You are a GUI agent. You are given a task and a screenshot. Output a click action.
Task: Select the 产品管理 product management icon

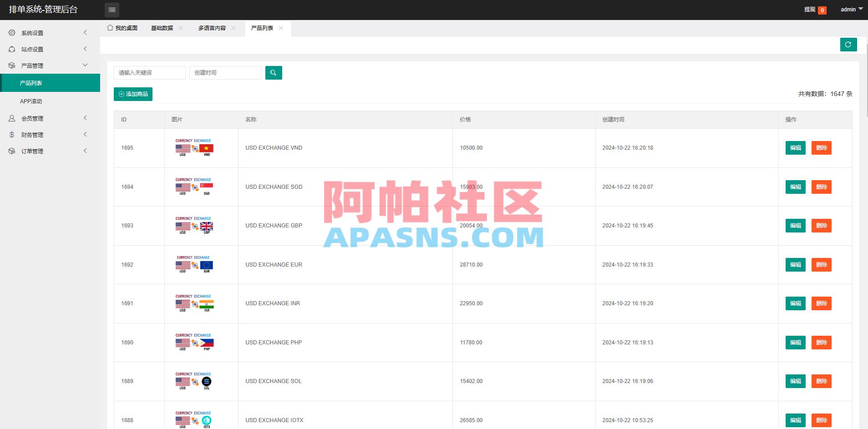tap(12, 65)
